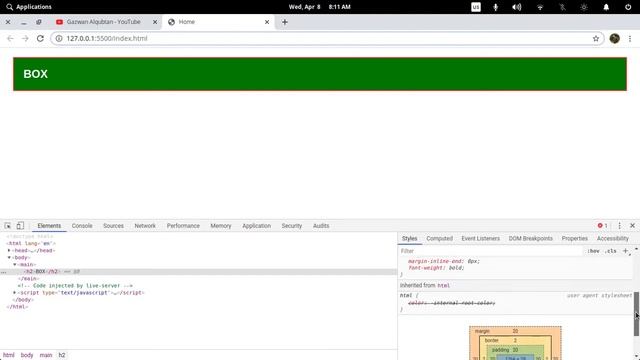640x360 pixels.
Task: Open the Performance panel tab
Action: pos(183,226)
